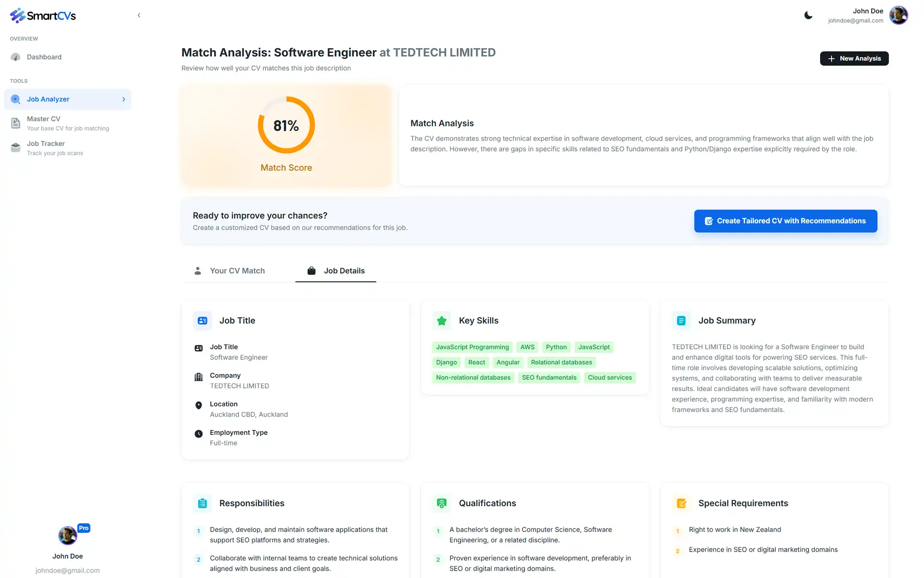Click johndoe@gmail.com in the sidebar footer
Screen dimensions: 924x578
tap(67, 570)
